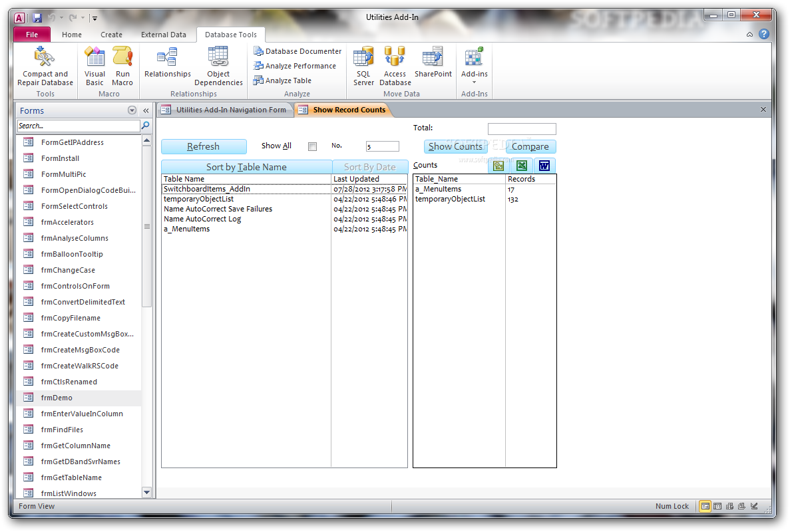Select temporaryObjectList in Counts list

click(485, 199)
